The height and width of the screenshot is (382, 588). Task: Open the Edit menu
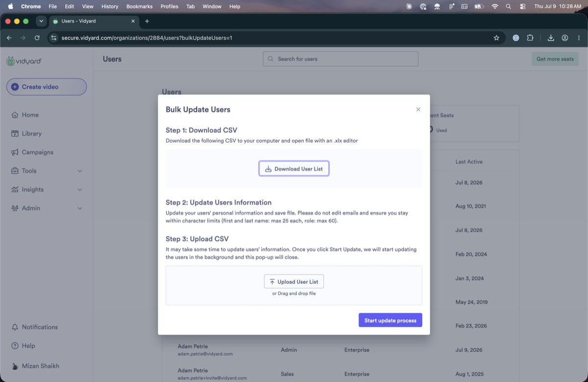tap(69, 6)
